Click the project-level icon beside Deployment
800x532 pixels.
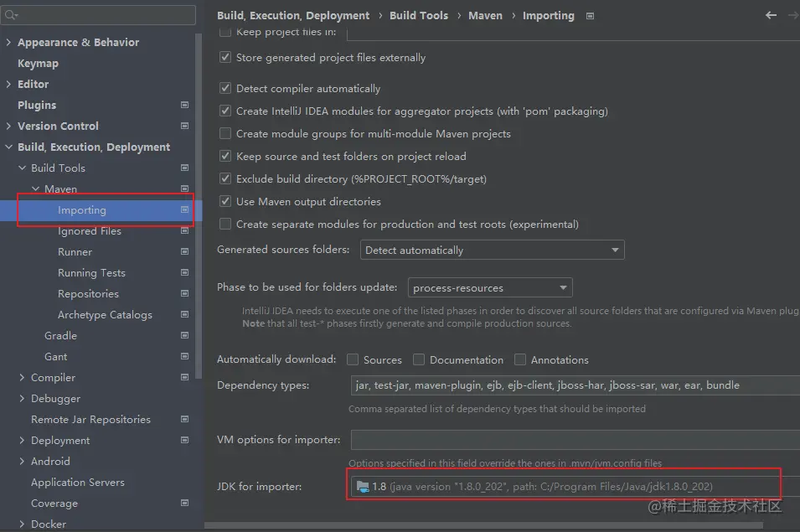tap(184, 440)
